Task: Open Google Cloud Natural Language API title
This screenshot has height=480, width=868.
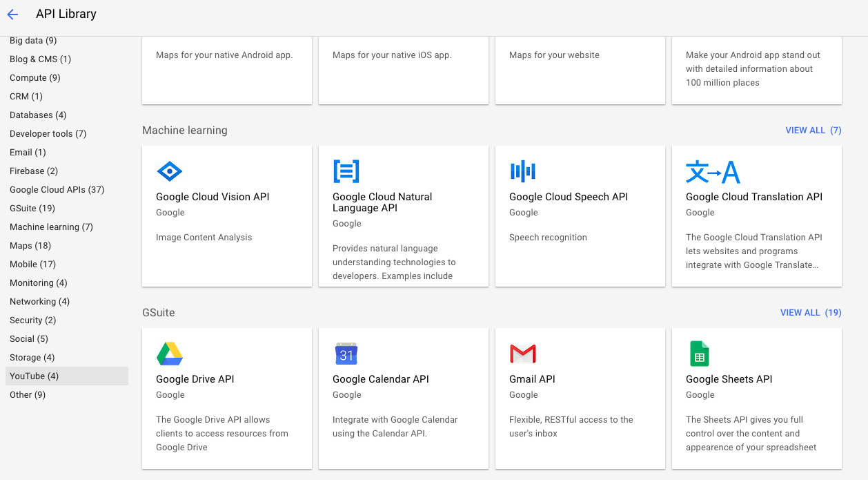Action: pos(382,202)
